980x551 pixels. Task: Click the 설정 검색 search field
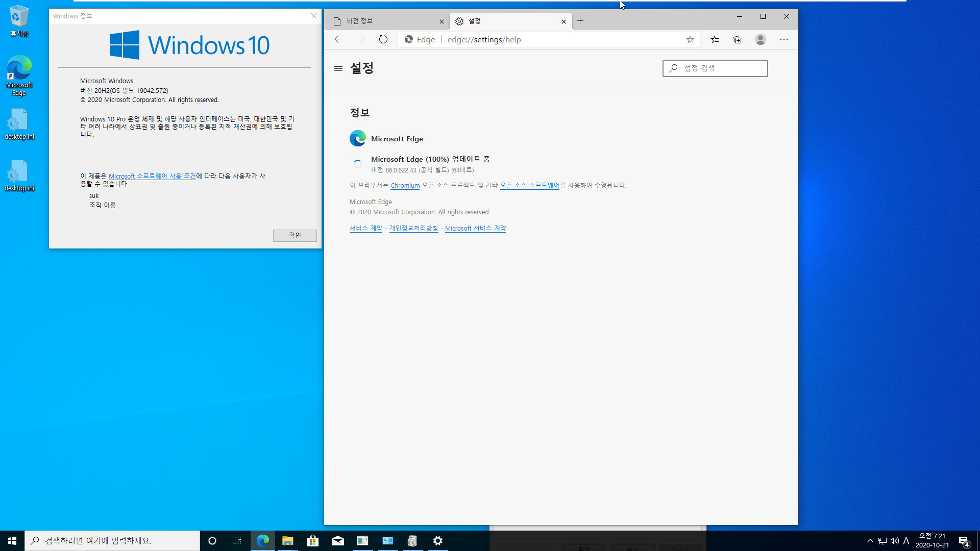(715, 68)
